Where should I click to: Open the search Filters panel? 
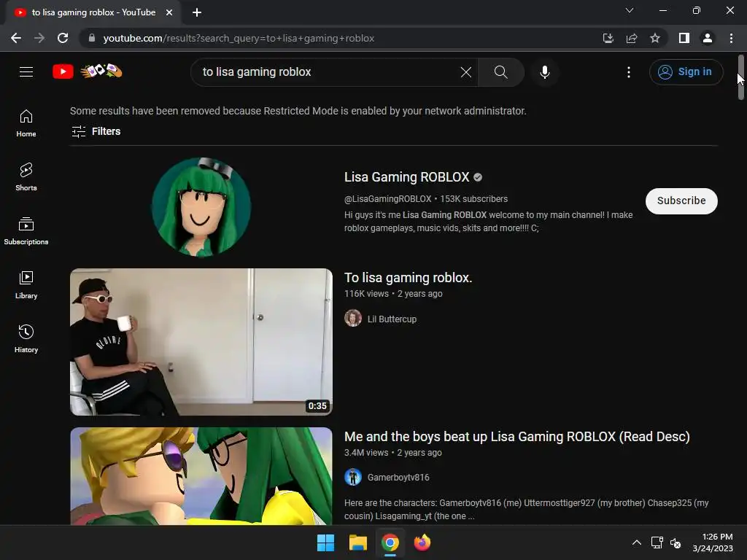pyautogui.click(x=96, y=131)
